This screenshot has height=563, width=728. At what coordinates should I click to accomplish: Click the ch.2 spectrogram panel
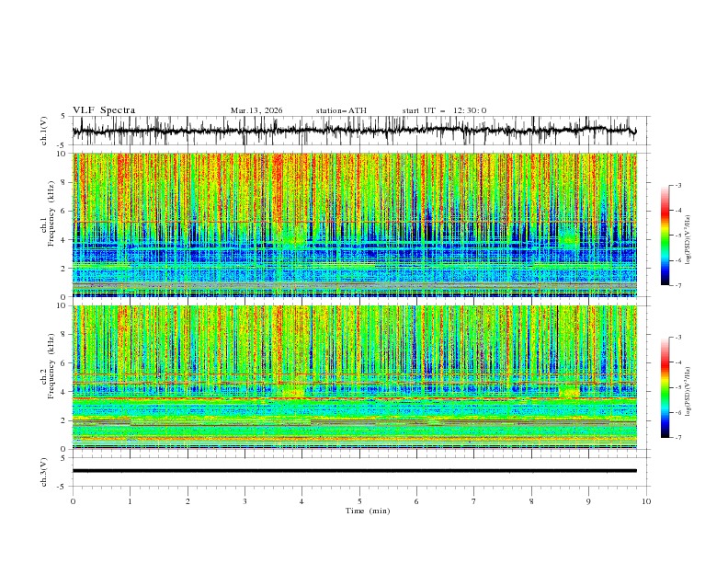coord(354,377)
